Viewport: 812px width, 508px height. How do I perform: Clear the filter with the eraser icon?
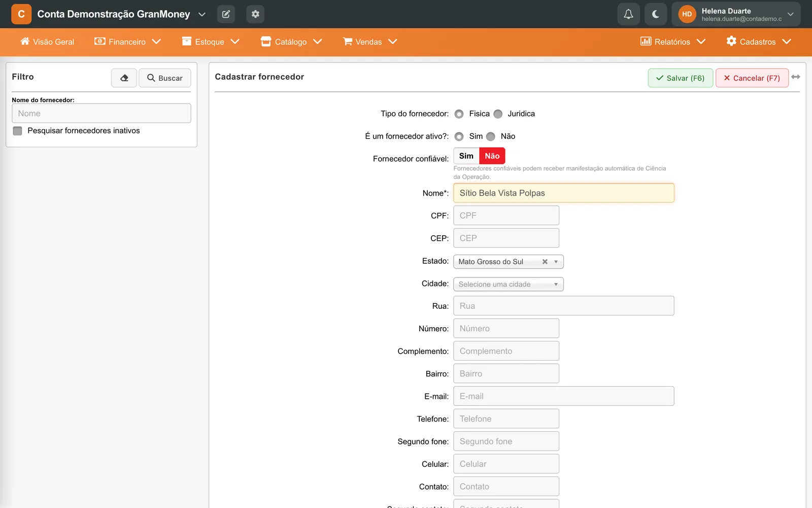click(x=124, y=78)
